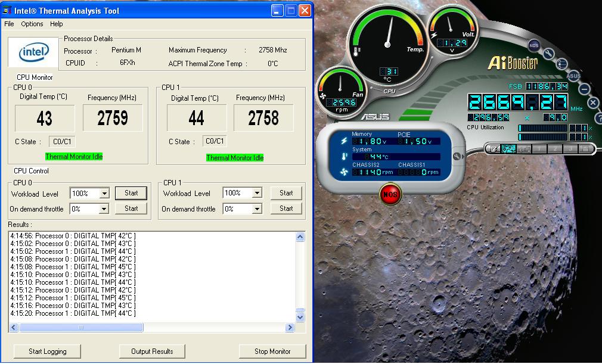
Task: Click the first CPU Utilization bar in AI Booster
Action: pyautogui.click(x=542, y=127)
